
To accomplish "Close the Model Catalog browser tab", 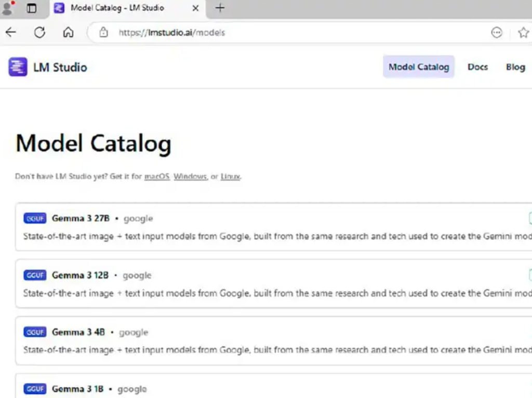I will pos(195,8).
